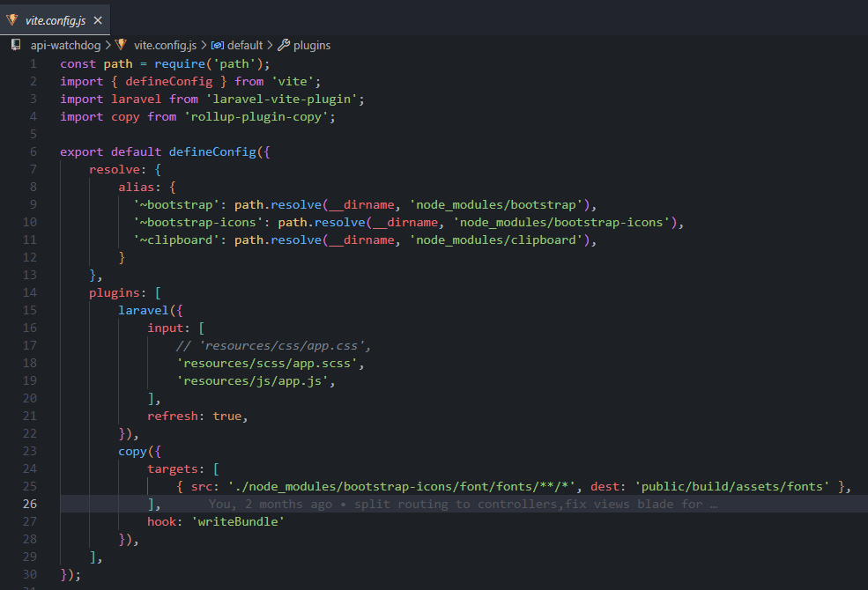
Task: Select the plugins breadcrumb item
Action: (x=312, y=45)
